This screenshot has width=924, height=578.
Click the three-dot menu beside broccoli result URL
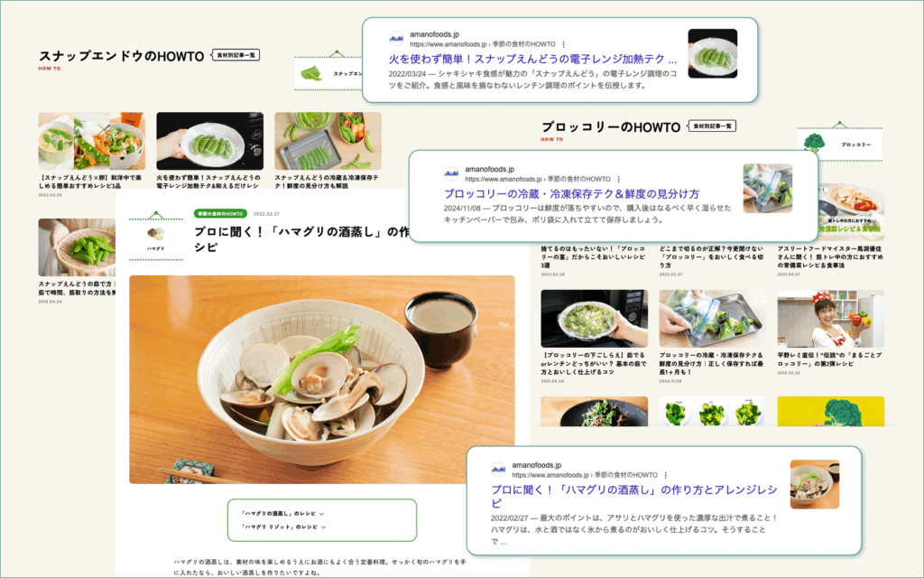pyautogui.click(x=618, y=180)
